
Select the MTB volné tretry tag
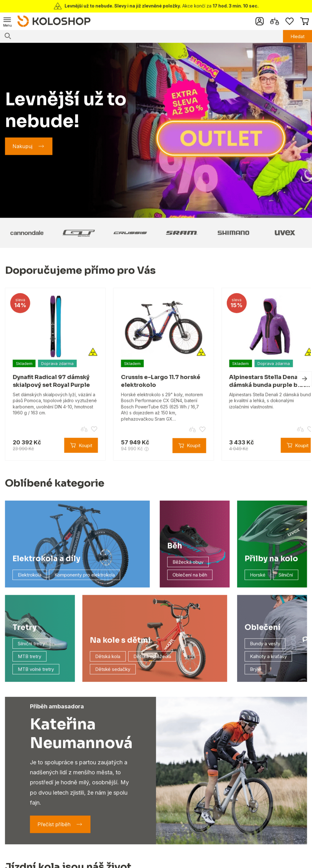click(36, 669)
